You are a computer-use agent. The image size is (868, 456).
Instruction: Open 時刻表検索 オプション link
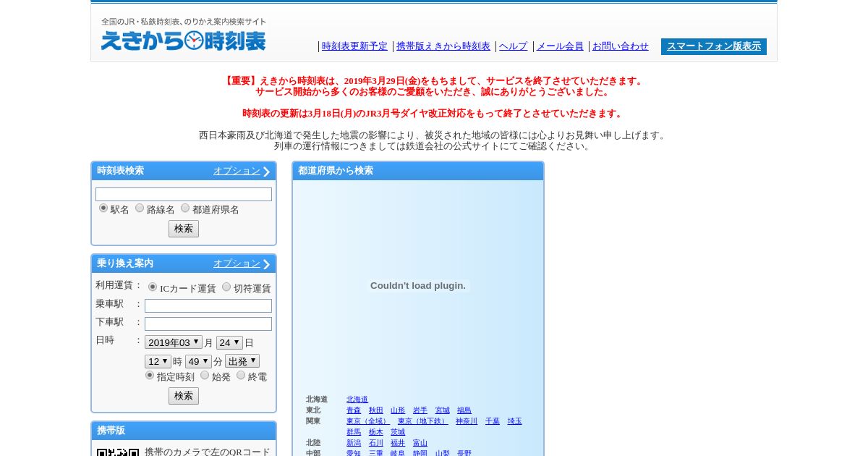pos(237,171)
